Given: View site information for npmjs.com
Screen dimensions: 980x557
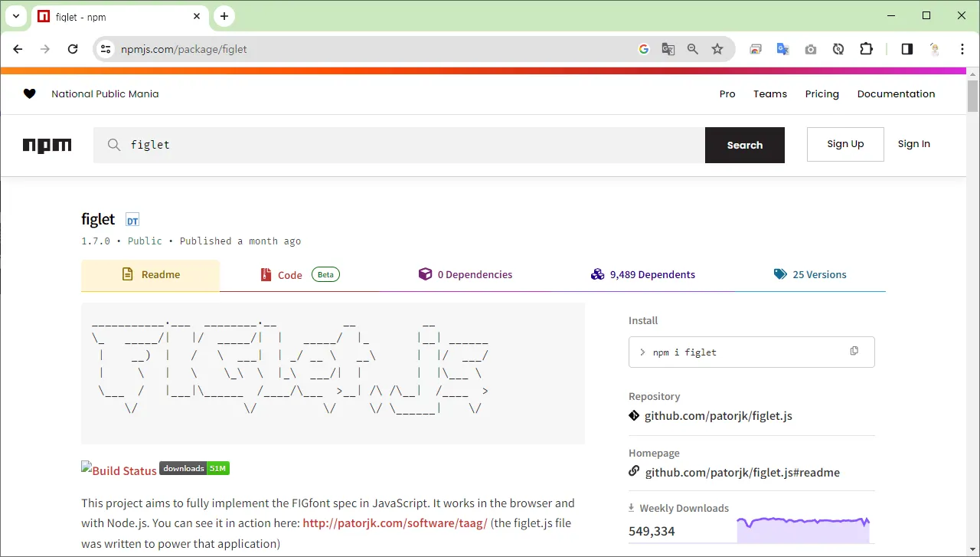Looking at the screenshot, I should point(106,49).
